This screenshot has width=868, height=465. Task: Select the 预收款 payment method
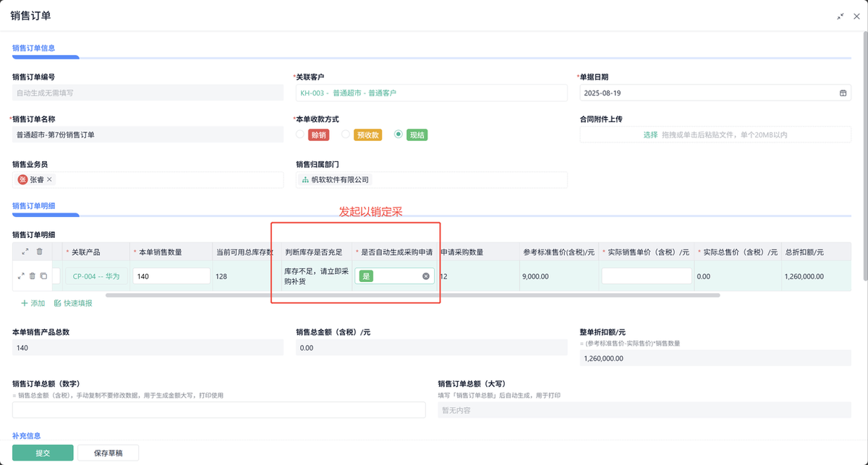point(346,135)
